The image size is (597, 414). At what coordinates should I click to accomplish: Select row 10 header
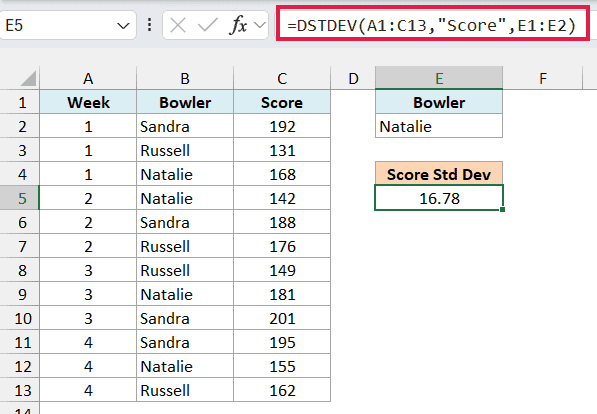point(20,318)
